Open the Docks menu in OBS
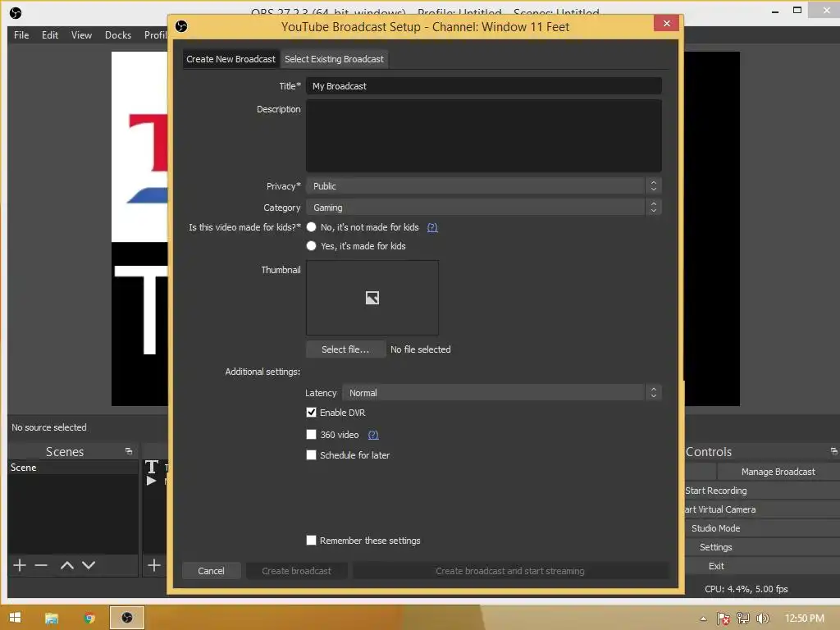This screenshot has height=630, width=840. pyautogui.click(x=118, y=34)
